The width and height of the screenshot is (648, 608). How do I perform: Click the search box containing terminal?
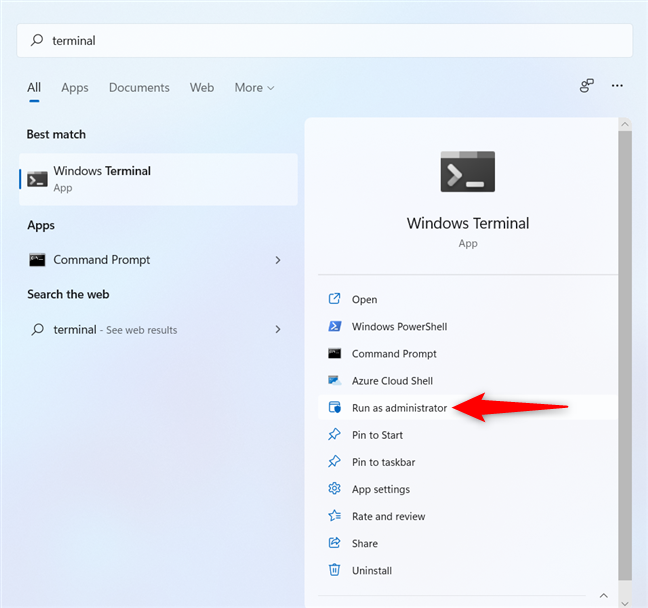point(324,41)
